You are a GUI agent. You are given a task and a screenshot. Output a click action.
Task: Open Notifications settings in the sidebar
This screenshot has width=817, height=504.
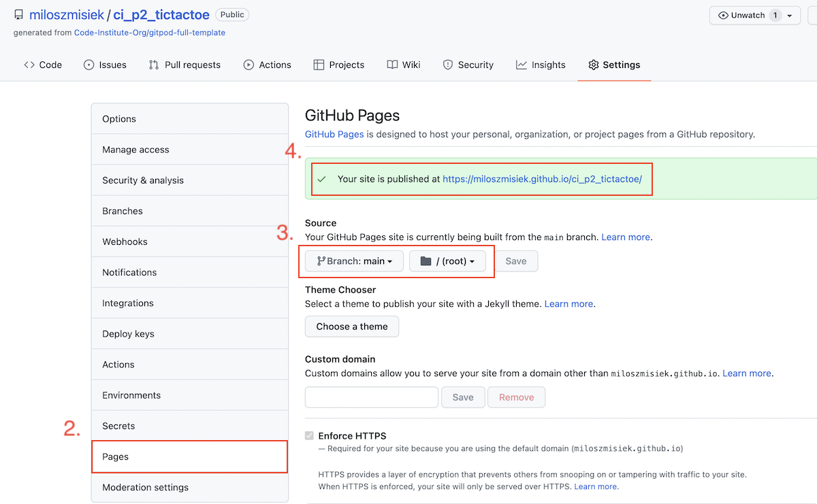click(x=190, y=272)
